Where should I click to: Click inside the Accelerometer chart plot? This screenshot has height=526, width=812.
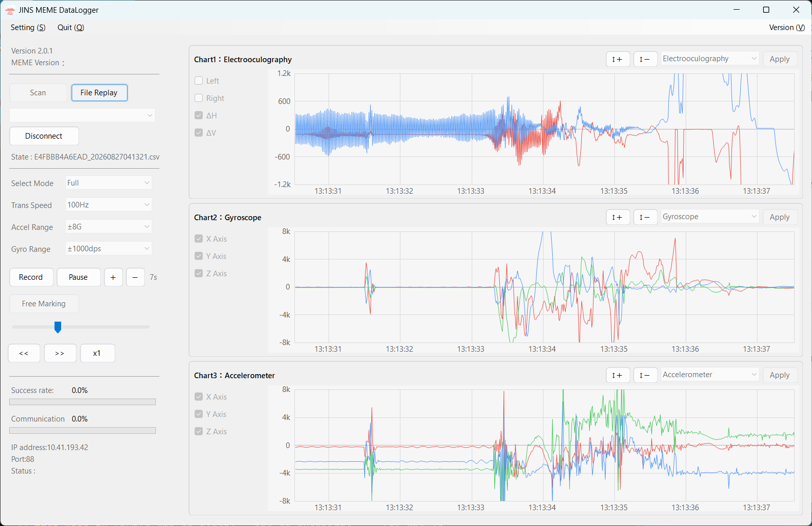pos(545,445)
